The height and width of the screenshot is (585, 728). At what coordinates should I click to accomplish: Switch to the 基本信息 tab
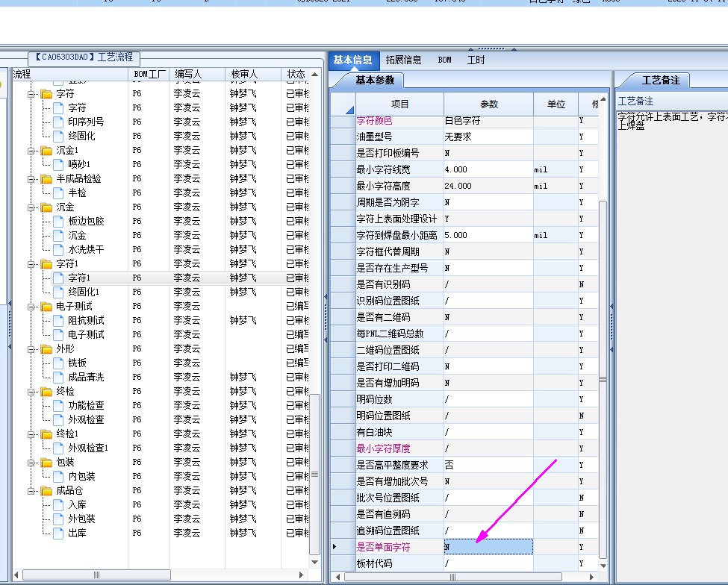[x=353, y=60]
